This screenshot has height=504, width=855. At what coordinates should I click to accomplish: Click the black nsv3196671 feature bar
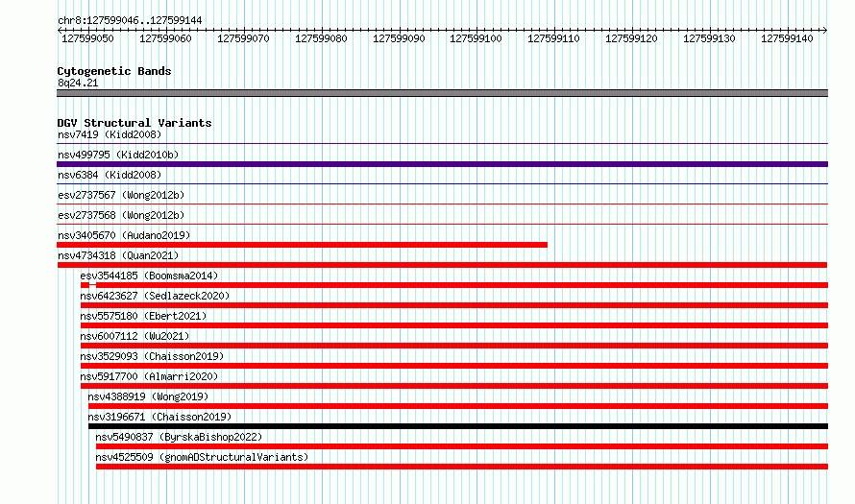point(458,426)
